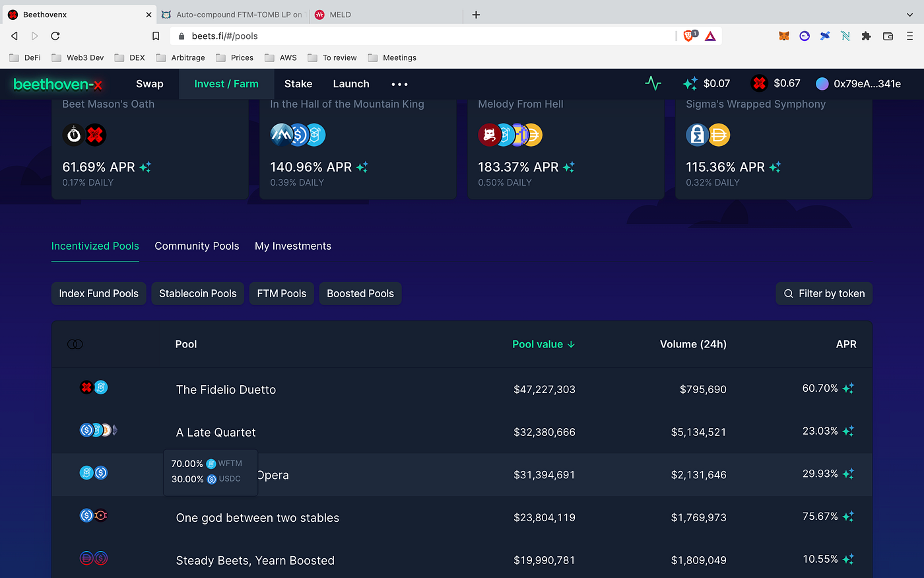Click the overlapping circles icon in table header
924x578 pixels.
click(x=75, y=344)
